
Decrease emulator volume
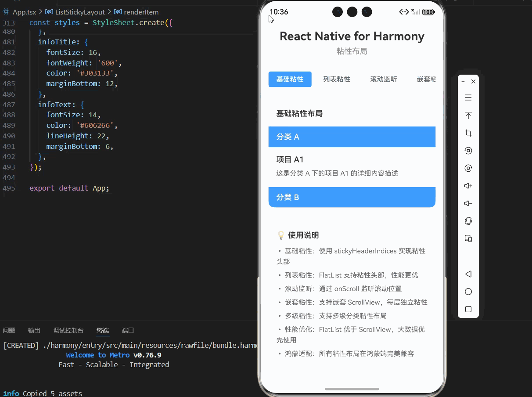point(468,203)
